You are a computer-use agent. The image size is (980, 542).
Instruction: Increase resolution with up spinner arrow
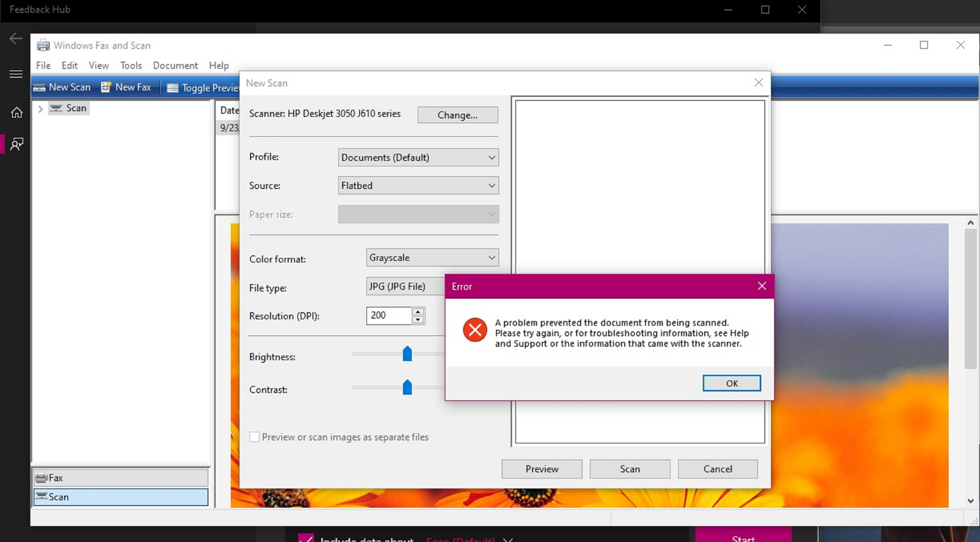click(418, 312)
